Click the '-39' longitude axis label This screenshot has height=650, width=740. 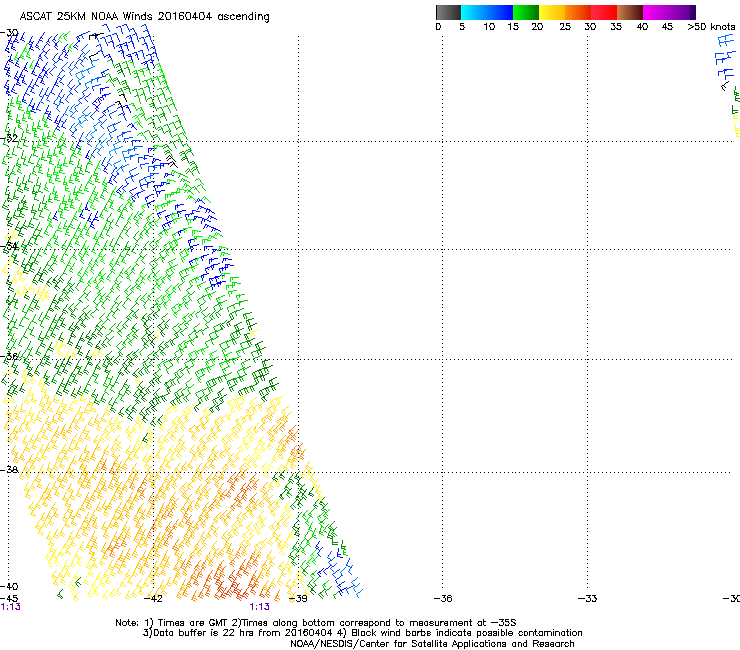pyautogui.click(x=298, y=599)
